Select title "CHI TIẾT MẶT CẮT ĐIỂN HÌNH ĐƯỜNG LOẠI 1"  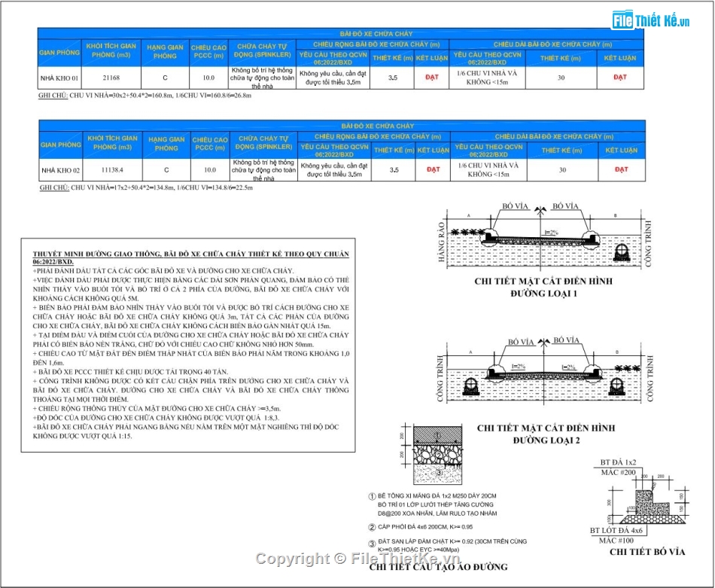pyautogui.click(x=543, y=287)
